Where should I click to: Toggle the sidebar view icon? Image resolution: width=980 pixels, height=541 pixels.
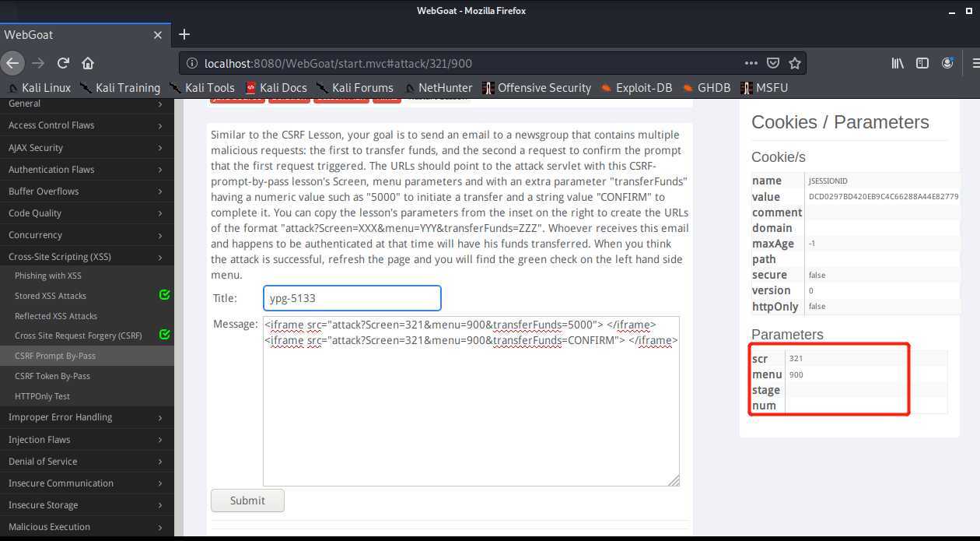922,63
